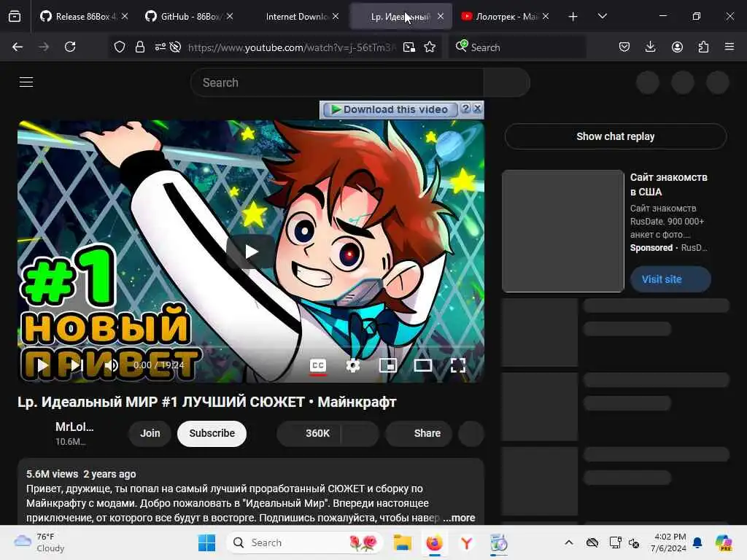Switch to the GitHub - 86Box tab
Viewport: 747px width, 560px height.
[189, 16]
